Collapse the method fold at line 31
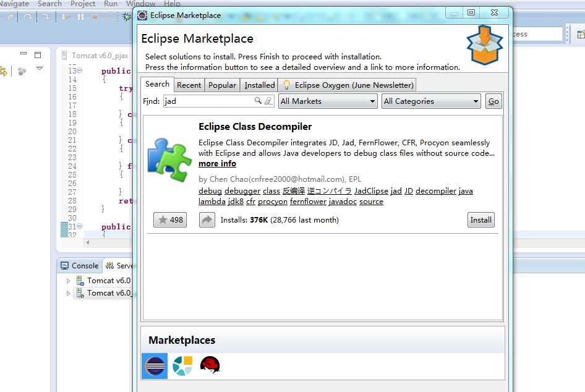This screenshot has width=585, height=392. tap(80, 226)
